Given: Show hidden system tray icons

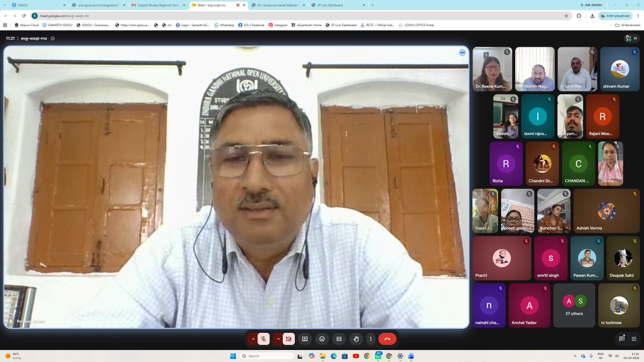Looking at the screenshot, I should pos(575,356).
